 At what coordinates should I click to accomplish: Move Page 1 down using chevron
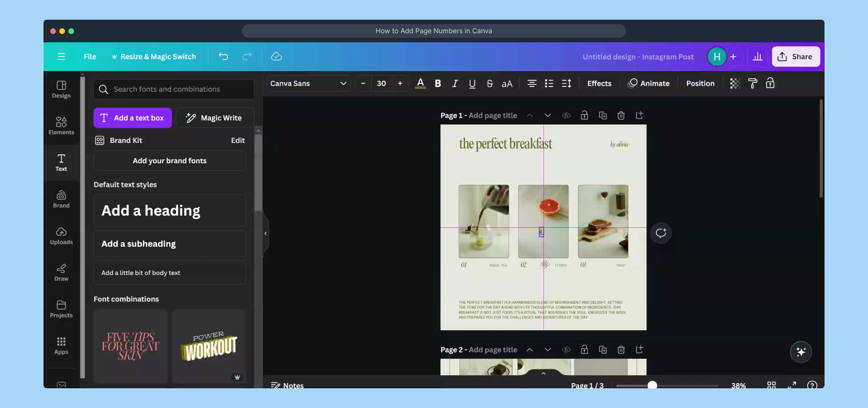[548, 116]
